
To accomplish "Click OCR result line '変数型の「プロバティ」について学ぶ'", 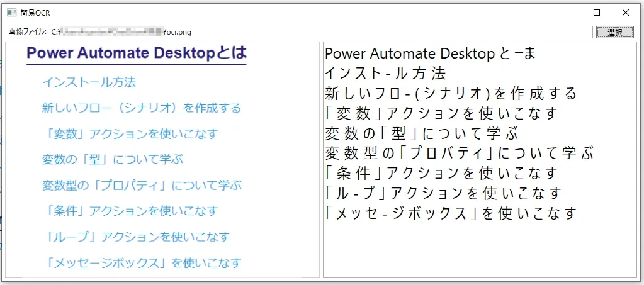I will point(459,153).
